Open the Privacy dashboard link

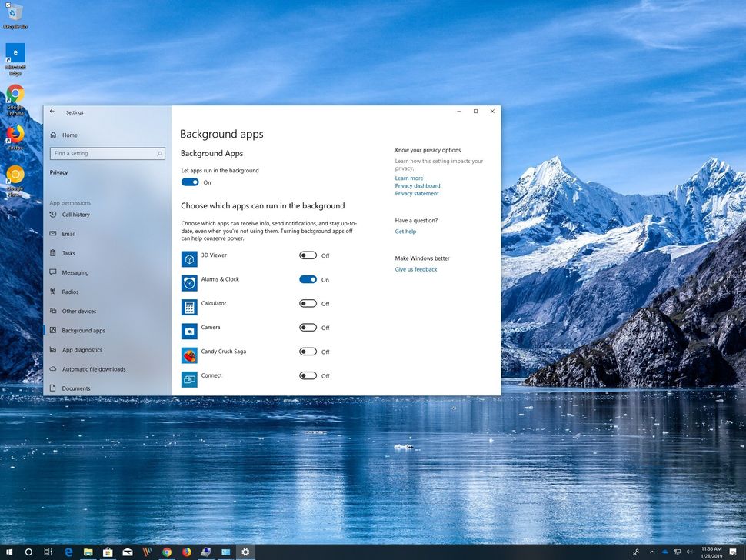pos(417,185)
